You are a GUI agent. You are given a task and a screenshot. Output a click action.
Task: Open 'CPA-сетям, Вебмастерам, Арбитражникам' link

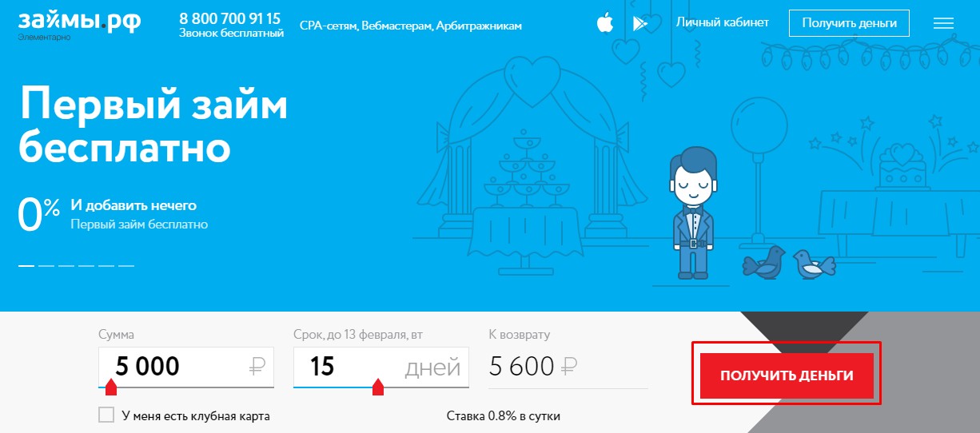[411, 26]
